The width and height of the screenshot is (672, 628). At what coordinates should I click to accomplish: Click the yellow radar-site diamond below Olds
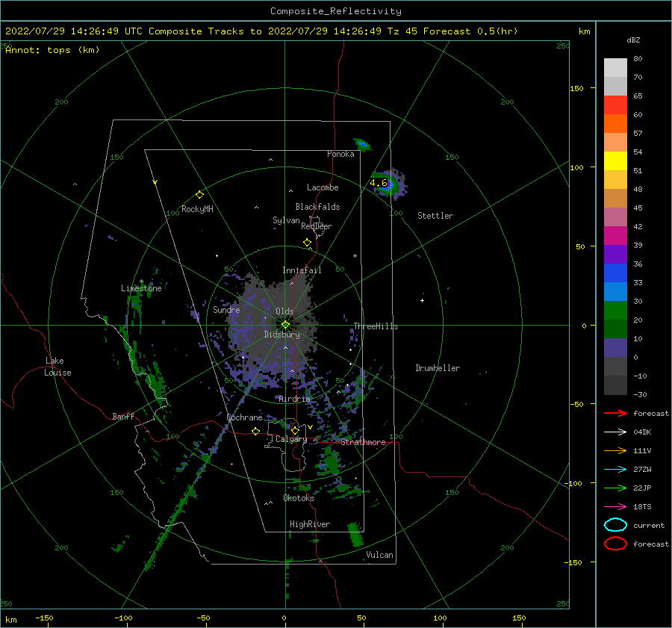coord(285,325)
